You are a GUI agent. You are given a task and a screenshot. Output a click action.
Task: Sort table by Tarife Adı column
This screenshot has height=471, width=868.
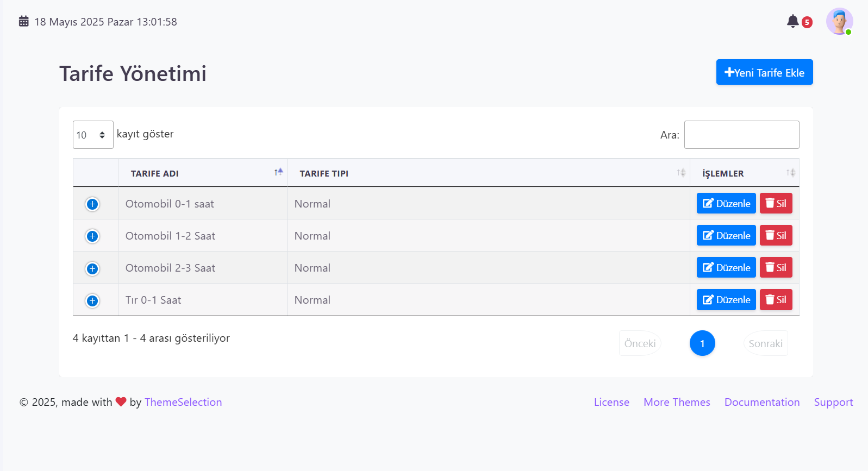(x=203, y=173)
